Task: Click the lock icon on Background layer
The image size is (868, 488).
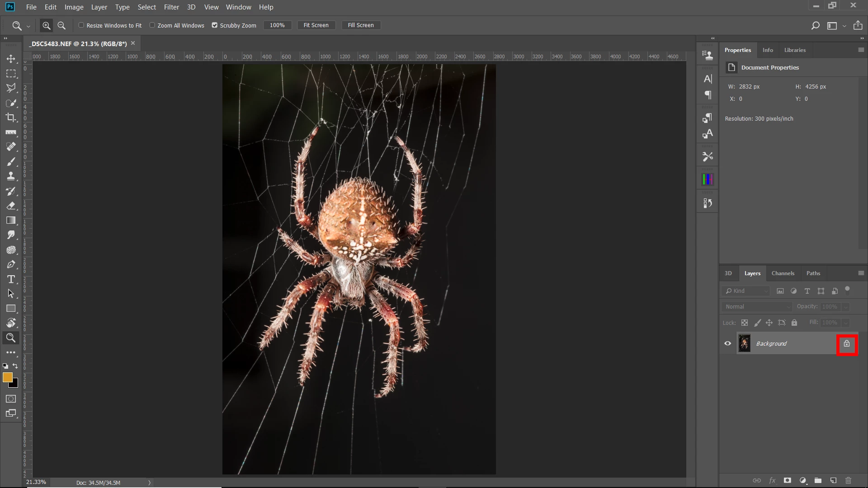Action: [x=847, y=344]
